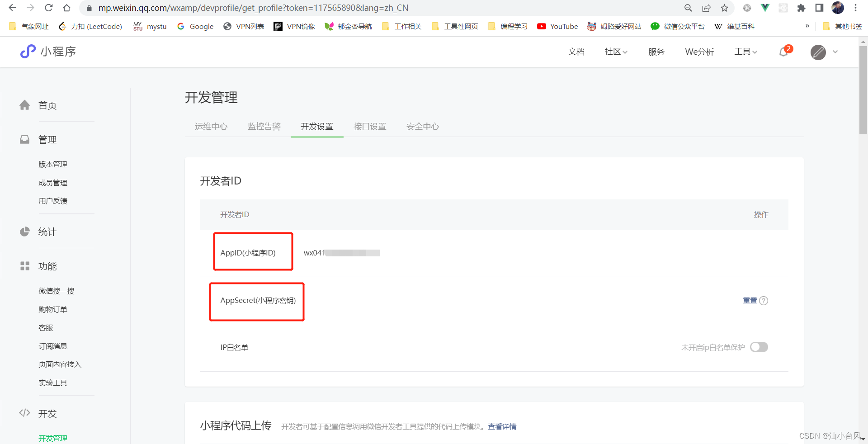Enable the IP白名单 protection toggle
This screenshot has width=868, height=444.
pyautogui.click(x=759, y=347)
